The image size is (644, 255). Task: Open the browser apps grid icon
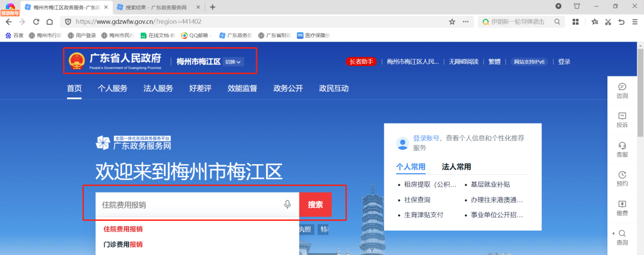click(x=575, y=22)
